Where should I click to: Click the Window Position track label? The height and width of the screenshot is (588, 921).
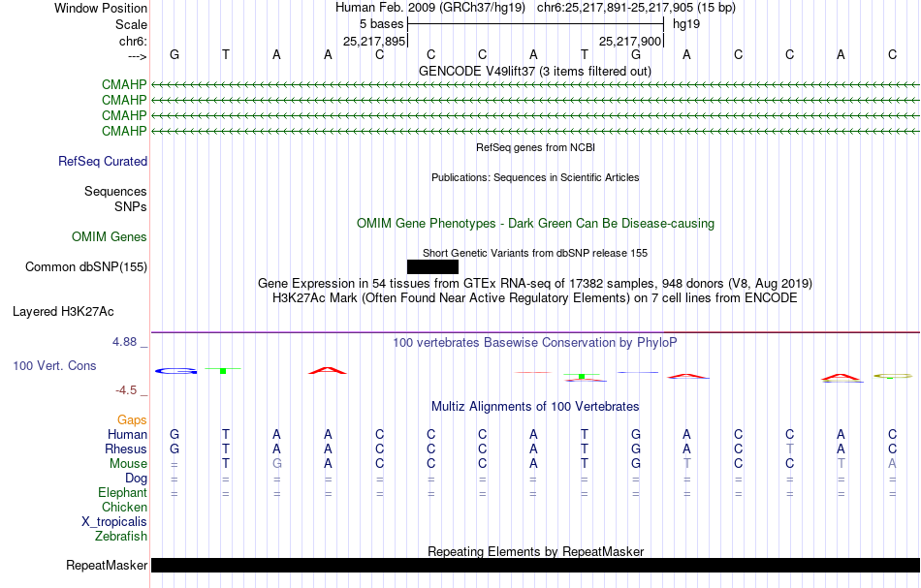[x=101, y=8]
